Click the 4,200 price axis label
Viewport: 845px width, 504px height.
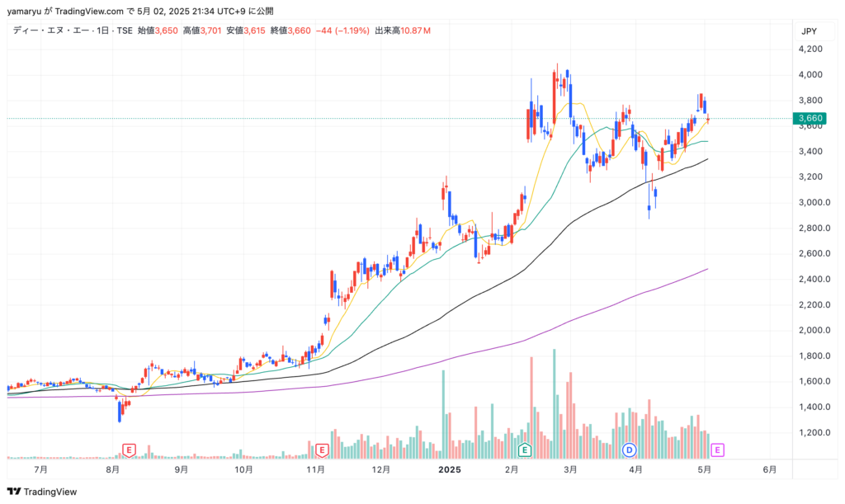coord(810,49)
